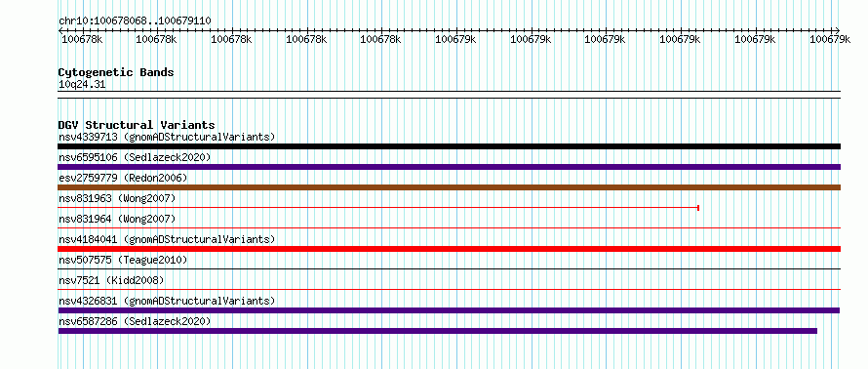Open variant nsv507575 (Teague2010) label
The width and height of the screenshot is (868, 369).
[123, 260]
